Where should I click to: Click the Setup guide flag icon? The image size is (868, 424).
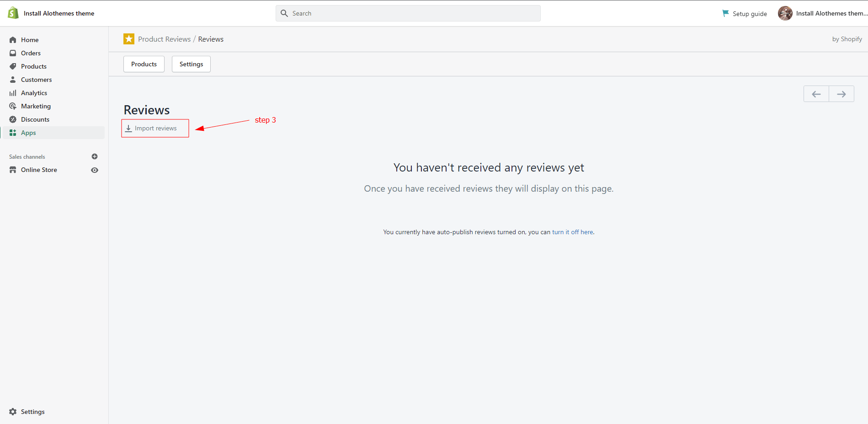[725, 13]
